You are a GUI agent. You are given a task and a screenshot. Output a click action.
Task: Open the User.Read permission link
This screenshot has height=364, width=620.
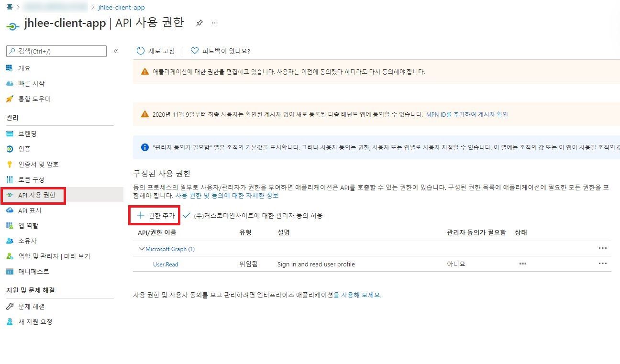point(166,264)
